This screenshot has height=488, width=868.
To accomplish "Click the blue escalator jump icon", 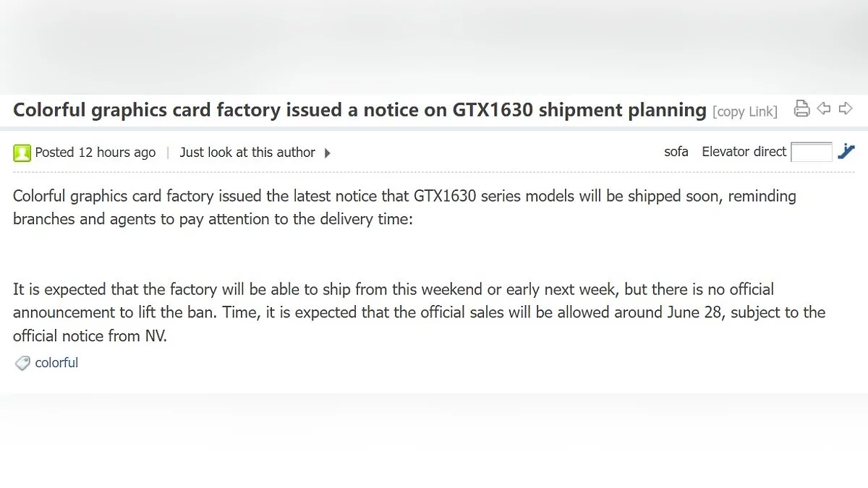I will pyautogui.click(x=846, y=152).
